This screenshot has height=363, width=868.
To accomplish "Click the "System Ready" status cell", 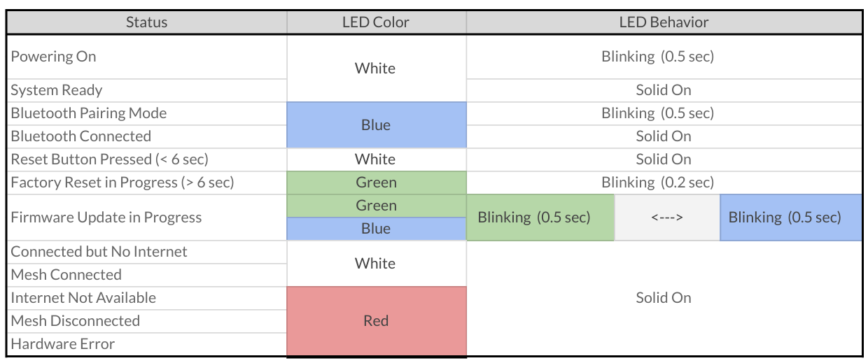I will [146, 90].
